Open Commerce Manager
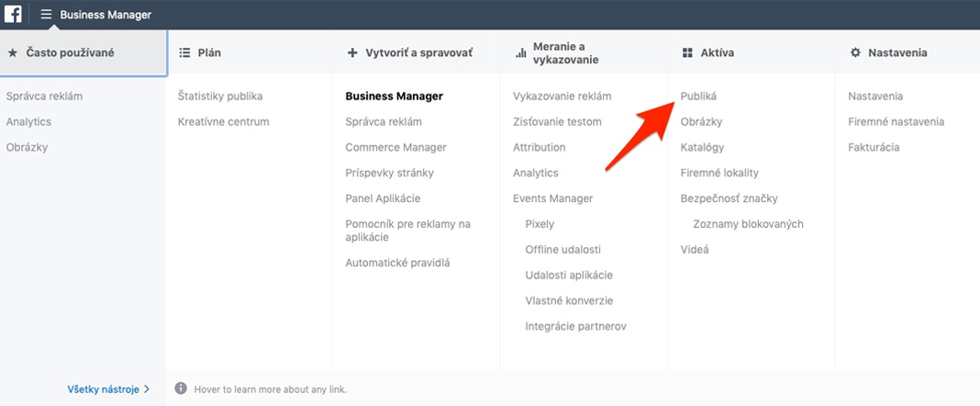980x406 pixels. tap(396, 148)
